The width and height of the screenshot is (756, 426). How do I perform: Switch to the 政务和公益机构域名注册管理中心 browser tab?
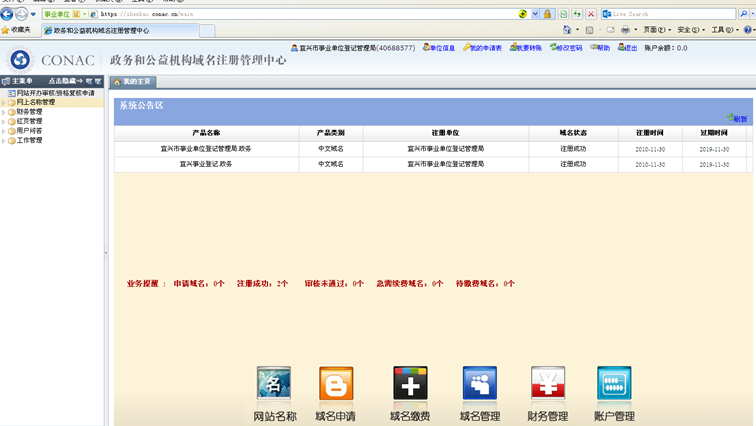[x=120, y=30]
